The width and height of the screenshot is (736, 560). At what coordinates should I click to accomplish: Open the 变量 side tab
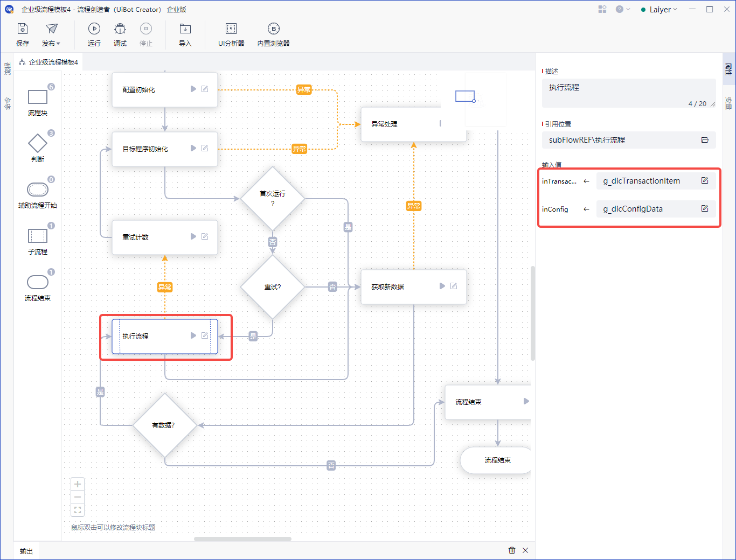(x=729, y=102)
